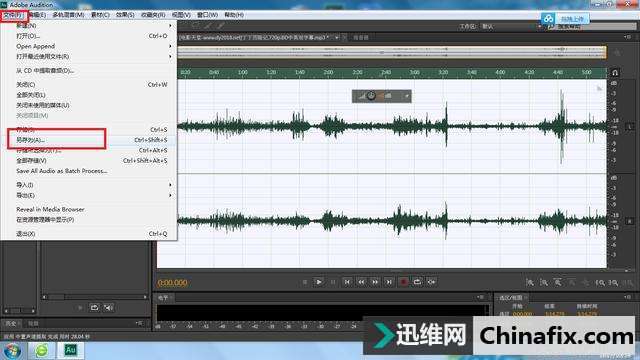
Task: Open the Effects (效果) menu
Action: [125, 15]
